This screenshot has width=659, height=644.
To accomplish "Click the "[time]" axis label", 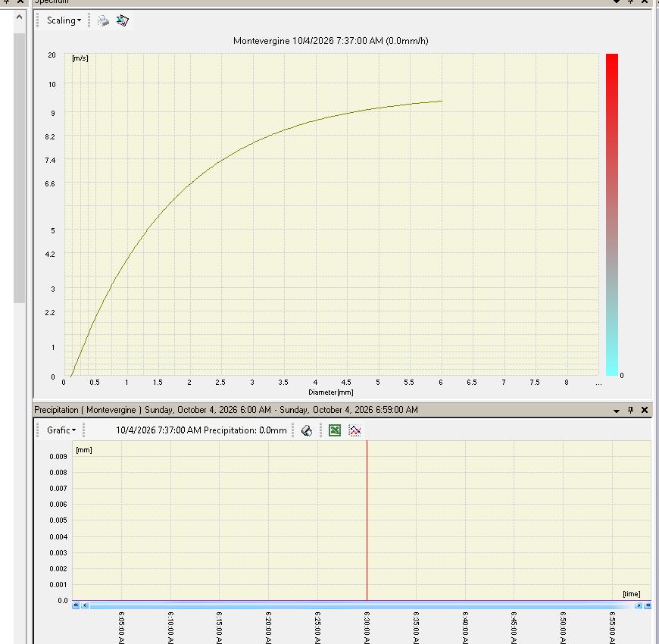I will (631, 593).
